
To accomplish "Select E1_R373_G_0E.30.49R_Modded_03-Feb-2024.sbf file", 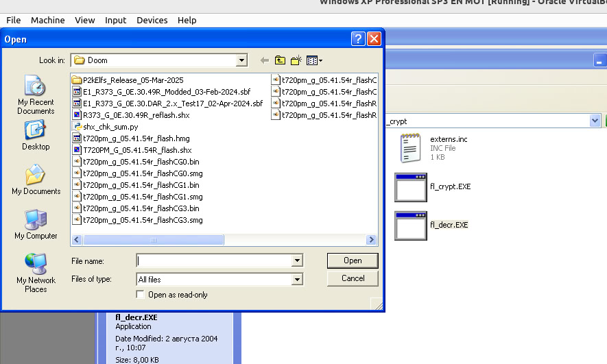I will click(161, 92).
